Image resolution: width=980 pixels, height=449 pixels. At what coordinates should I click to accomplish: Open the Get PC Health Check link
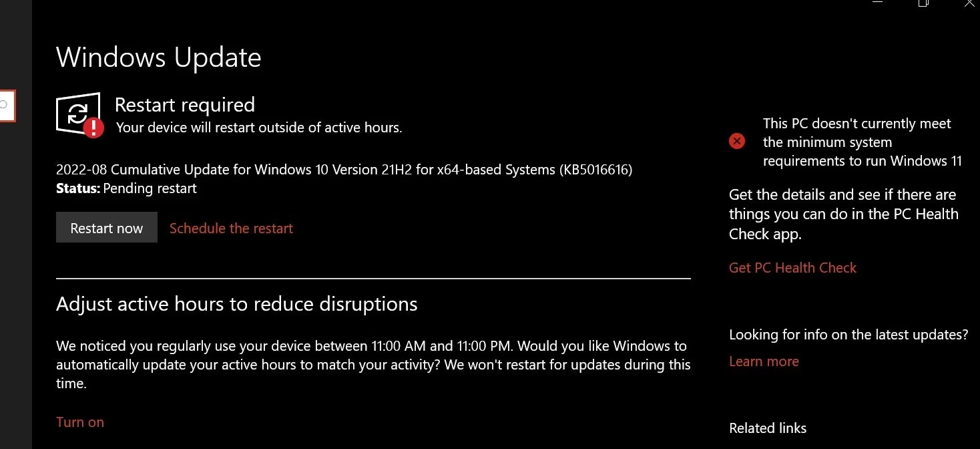792,267
